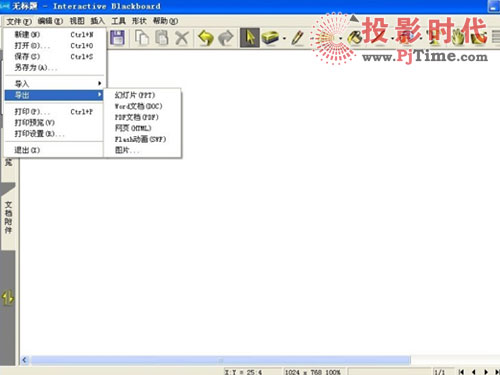
Task: Click the Undo arrow icon
Action: [x=205, y=38]
